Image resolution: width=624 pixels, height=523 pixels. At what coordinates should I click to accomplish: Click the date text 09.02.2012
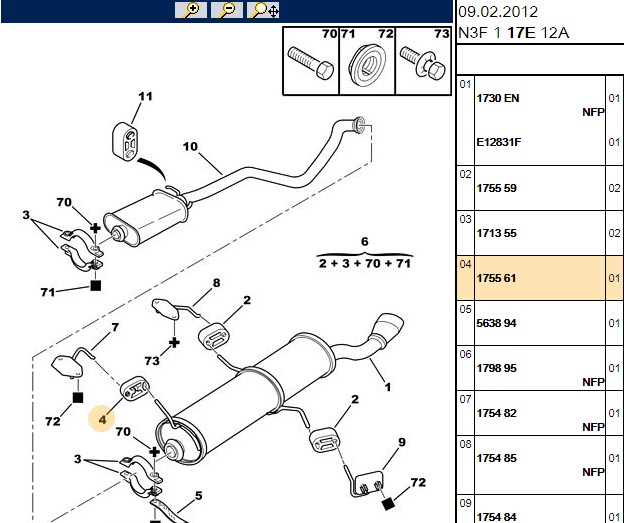(x=498, y=12)
